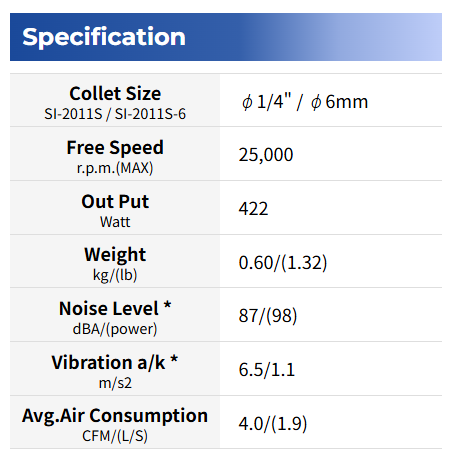Viewport: 455px width, 460px height.
Task: Click the Specification header title
Action: pos(104,37)
